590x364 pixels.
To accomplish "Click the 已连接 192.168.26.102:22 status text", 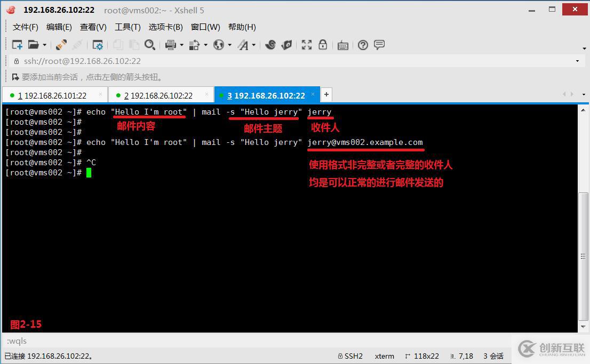I will click(x=49, y=356).
